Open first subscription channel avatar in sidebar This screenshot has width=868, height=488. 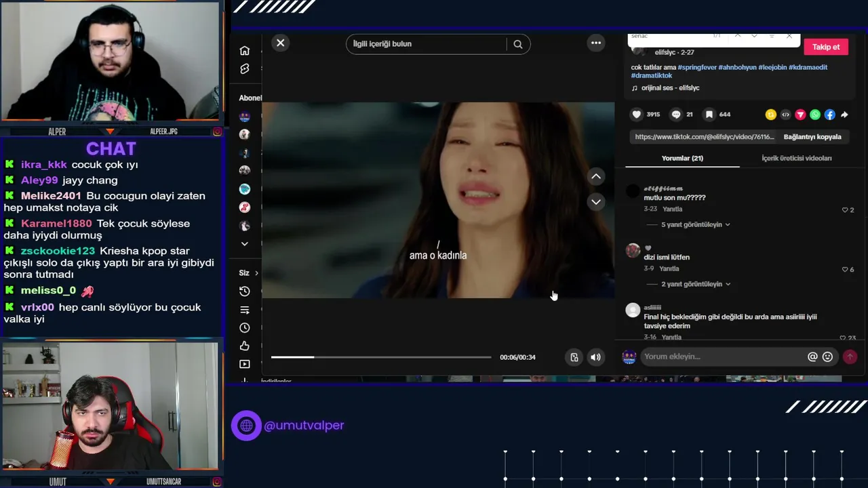(x=245, y=117)
